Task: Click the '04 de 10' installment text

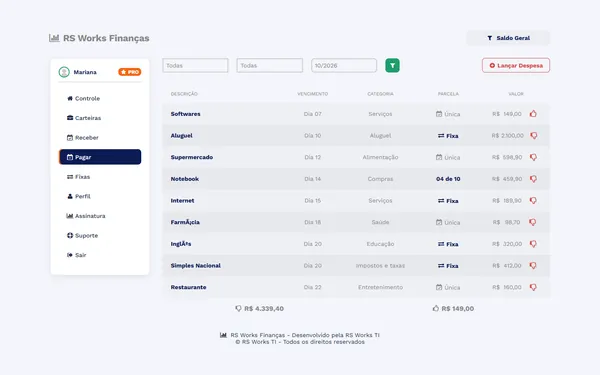Action: (448, 179)
